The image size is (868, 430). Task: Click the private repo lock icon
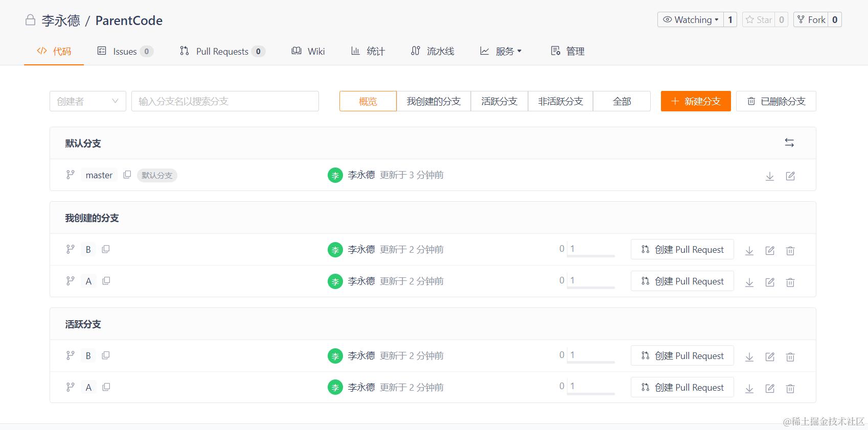31,20
